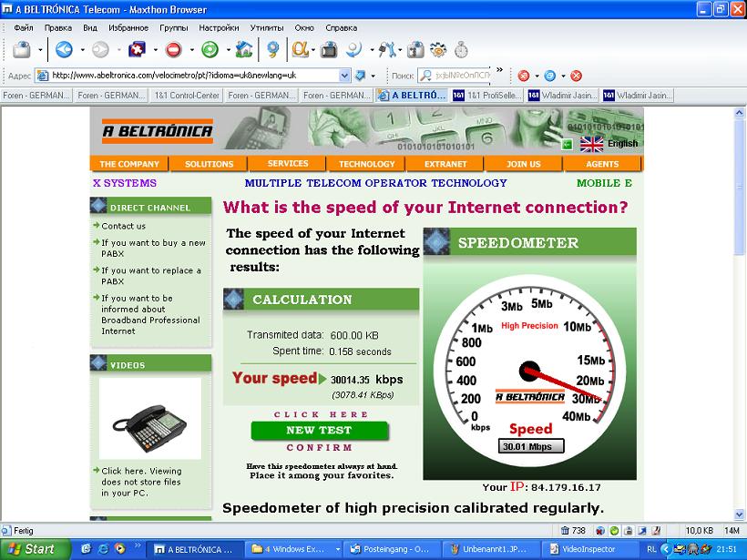Click the blue arrow status bar icon

pyautogui.click(x=642, y=531)
